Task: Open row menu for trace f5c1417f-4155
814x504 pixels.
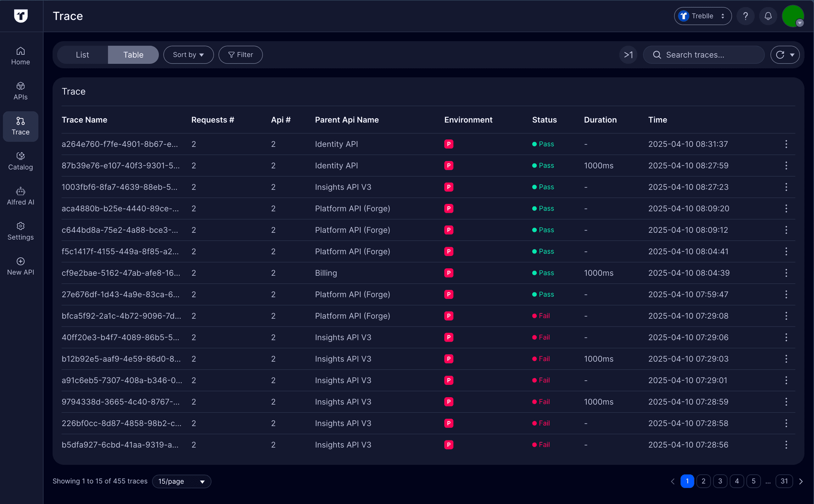Action: click(786, 251)
